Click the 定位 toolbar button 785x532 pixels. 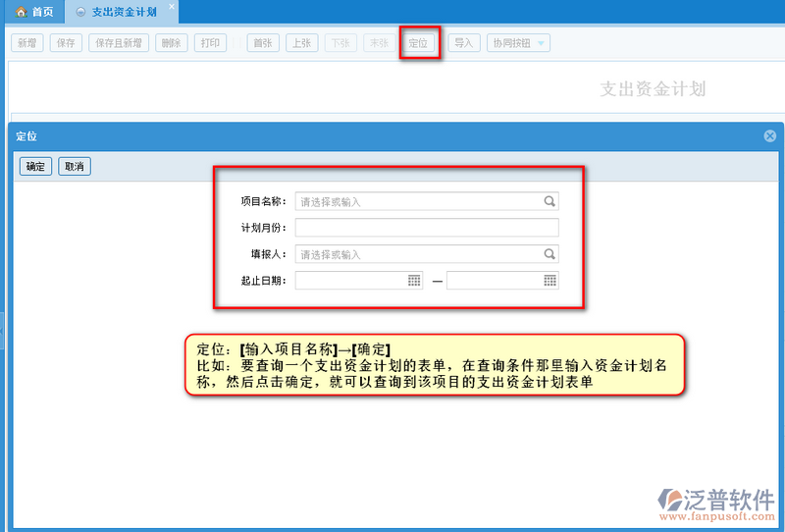click(x=419, y=43)
